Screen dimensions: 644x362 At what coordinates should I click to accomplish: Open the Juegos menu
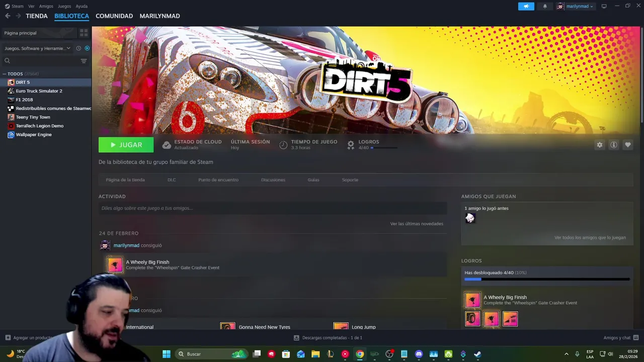click(64, 6)
